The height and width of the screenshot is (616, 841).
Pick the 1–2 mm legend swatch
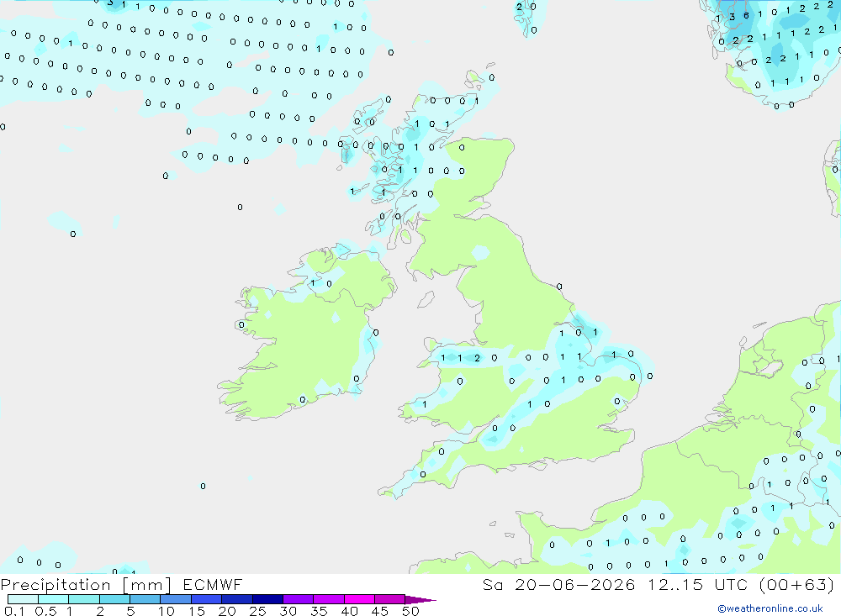84,599
